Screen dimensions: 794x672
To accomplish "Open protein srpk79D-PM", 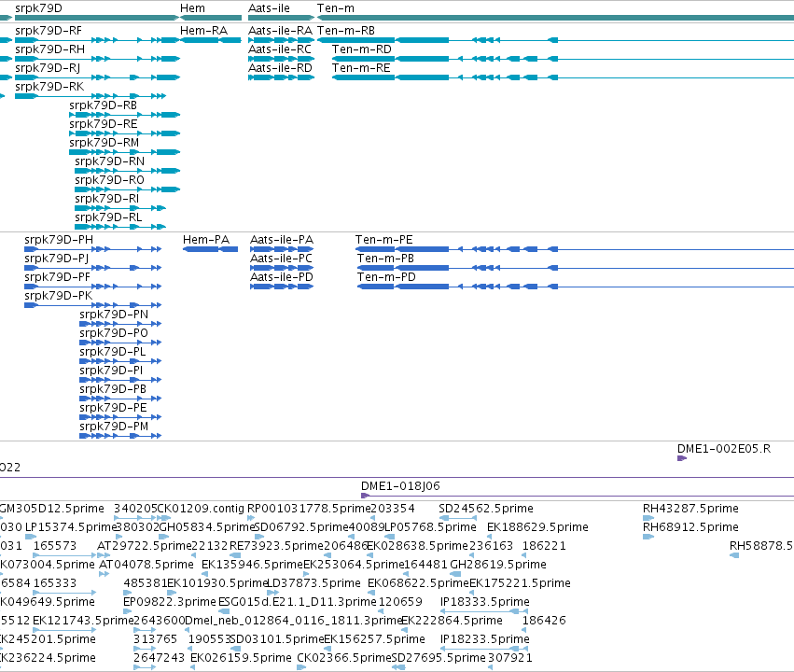I will 114,427.
